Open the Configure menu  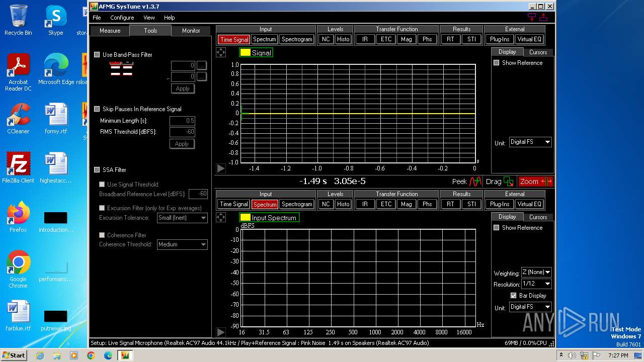(122, 18)
